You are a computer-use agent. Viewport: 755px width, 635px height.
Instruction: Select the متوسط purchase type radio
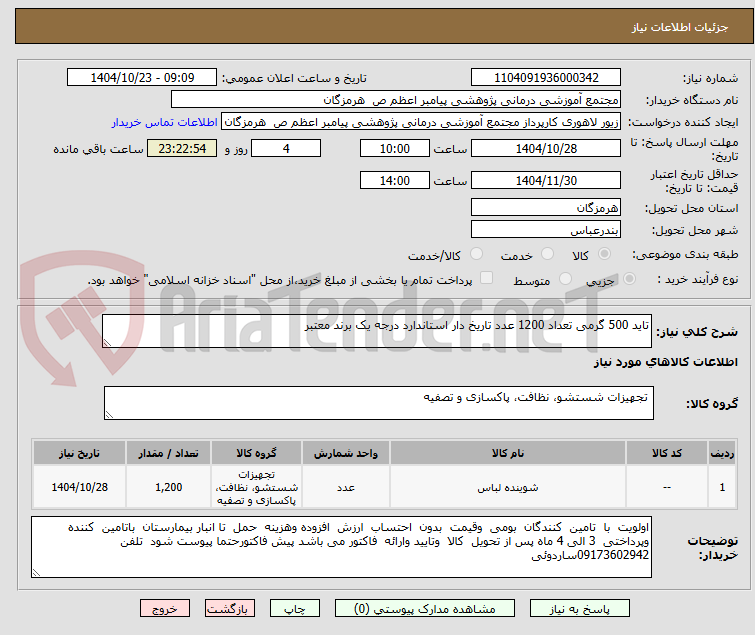tap(565, 279)
